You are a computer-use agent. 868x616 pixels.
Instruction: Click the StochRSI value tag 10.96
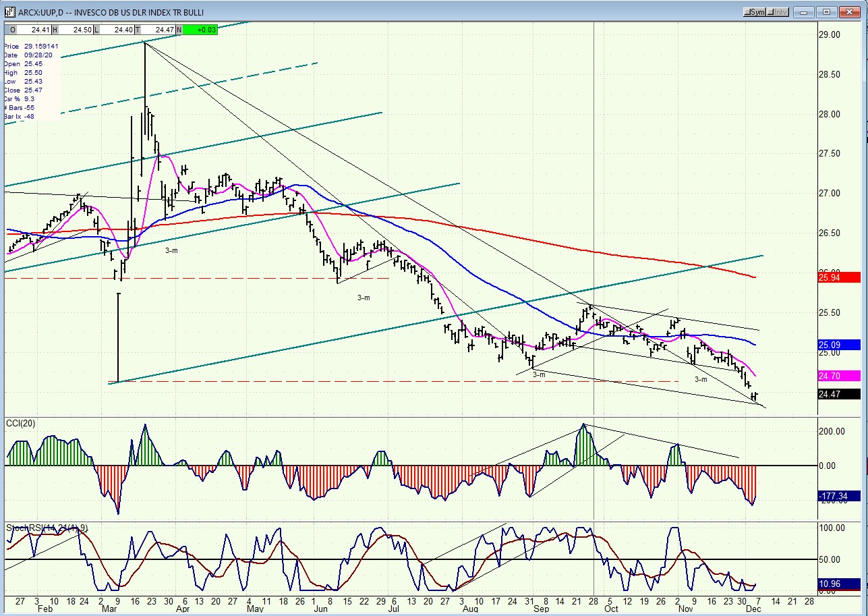pos(838,584)
